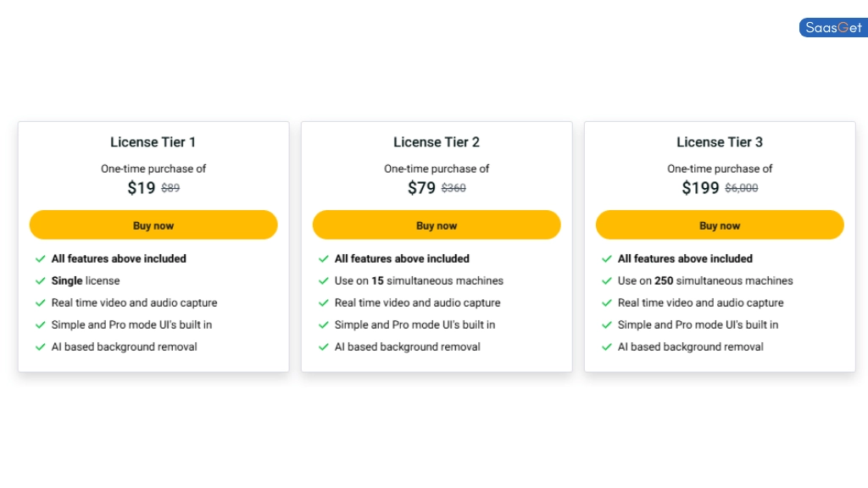Click the SaasGet logo badge
Image resolution: width=868 pixels, height=488 pixels.
832,28
